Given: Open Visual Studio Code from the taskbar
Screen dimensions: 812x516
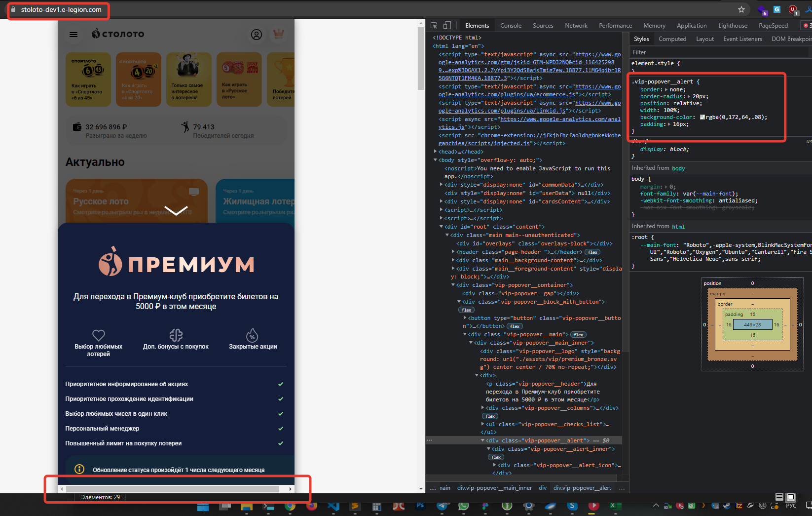Looking at the screenshot, I should [333, 506].
